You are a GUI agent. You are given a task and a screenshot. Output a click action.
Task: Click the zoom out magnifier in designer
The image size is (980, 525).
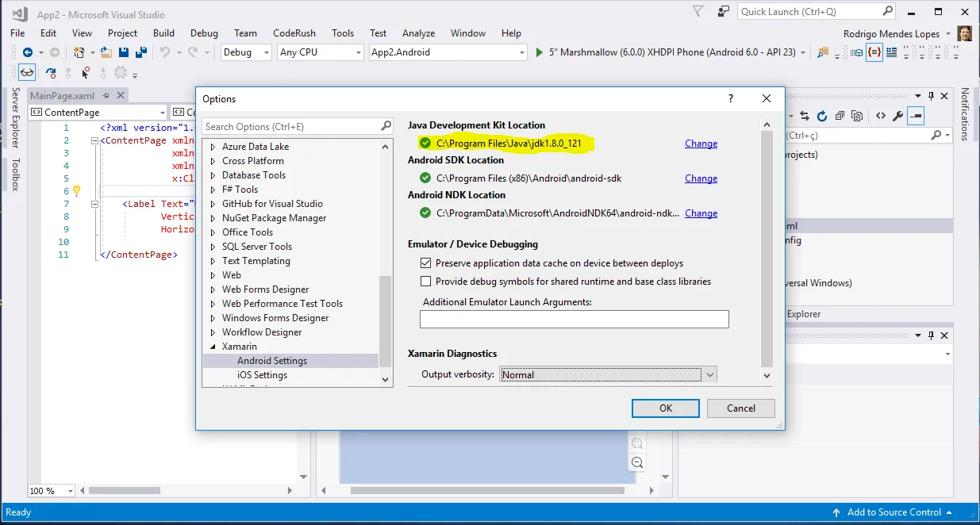click(636, 462)
